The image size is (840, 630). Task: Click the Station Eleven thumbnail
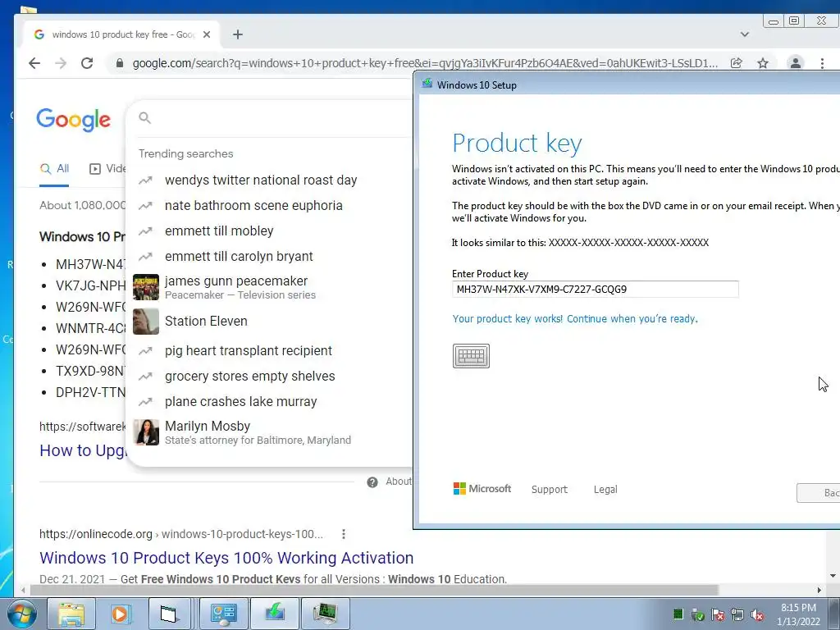(146, 322)
